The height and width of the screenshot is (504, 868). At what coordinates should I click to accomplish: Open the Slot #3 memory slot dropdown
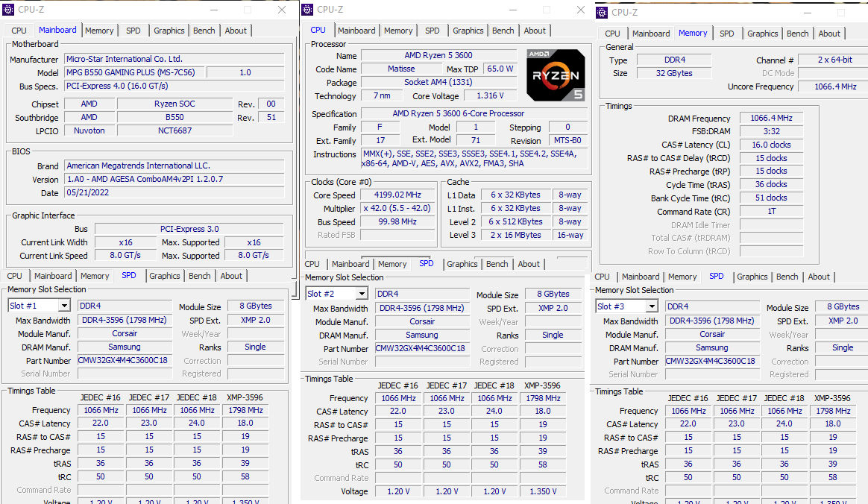[x=652, y=306]
